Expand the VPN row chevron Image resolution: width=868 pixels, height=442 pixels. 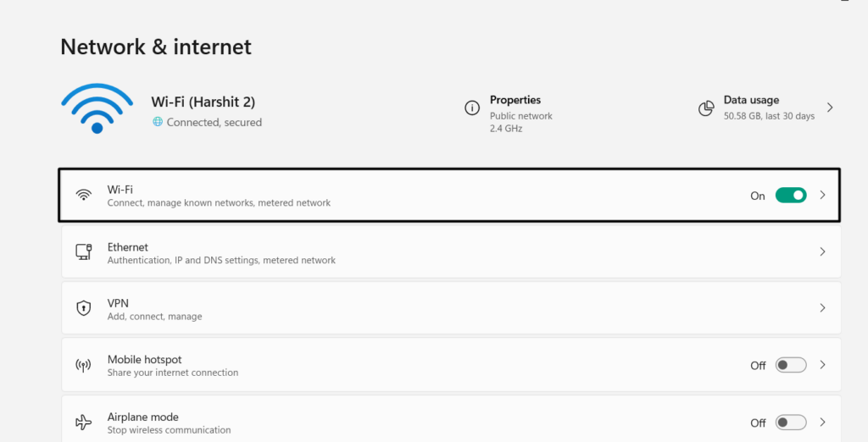(x=822, y=309)
